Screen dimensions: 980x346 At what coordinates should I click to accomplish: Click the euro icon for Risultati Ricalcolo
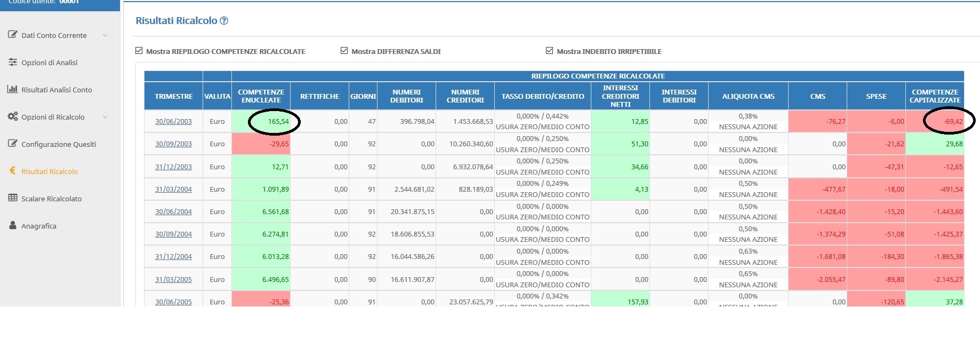pyautogui.click(x=13, y=171)
